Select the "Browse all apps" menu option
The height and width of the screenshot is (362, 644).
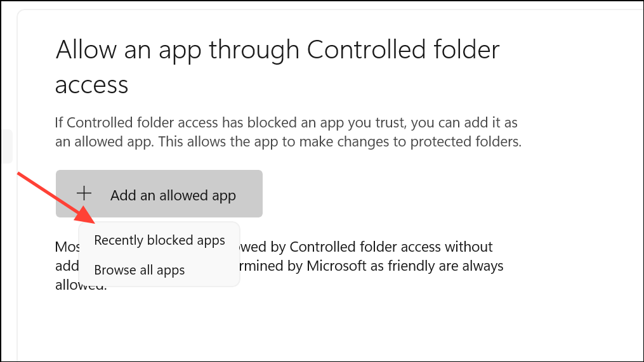tap(140, 270)
